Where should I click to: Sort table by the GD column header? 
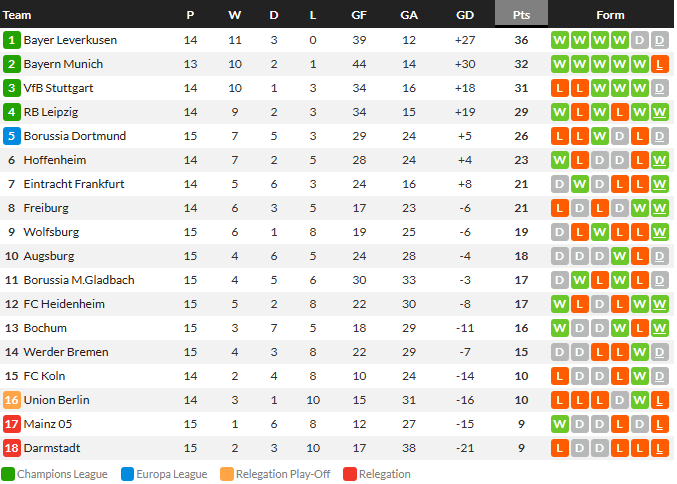[x=465, y=15]
